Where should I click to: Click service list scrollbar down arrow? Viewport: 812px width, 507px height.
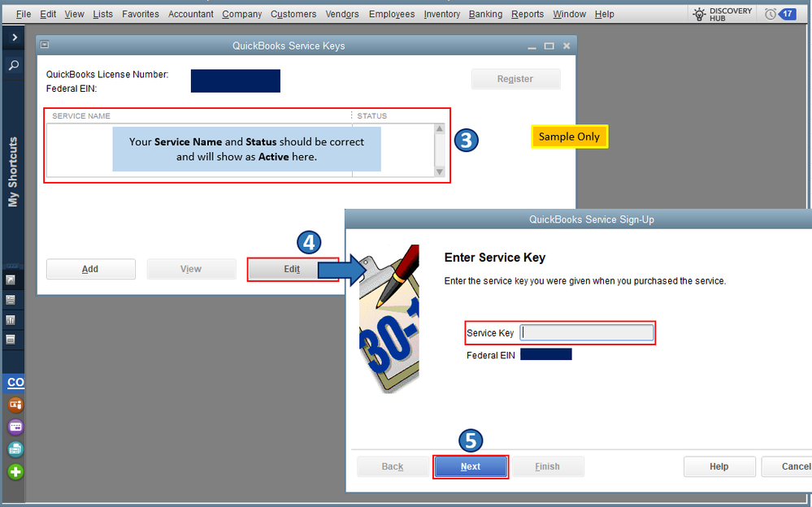(x=440, y=172)
